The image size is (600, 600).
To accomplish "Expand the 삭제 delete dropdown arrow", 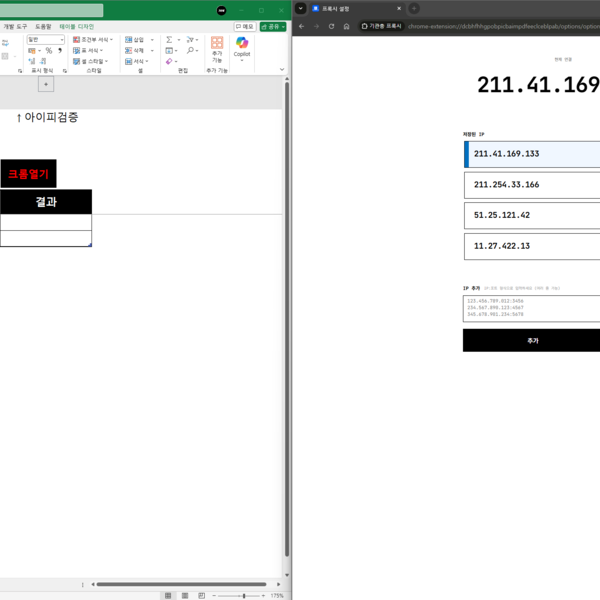I will [152, 51].
